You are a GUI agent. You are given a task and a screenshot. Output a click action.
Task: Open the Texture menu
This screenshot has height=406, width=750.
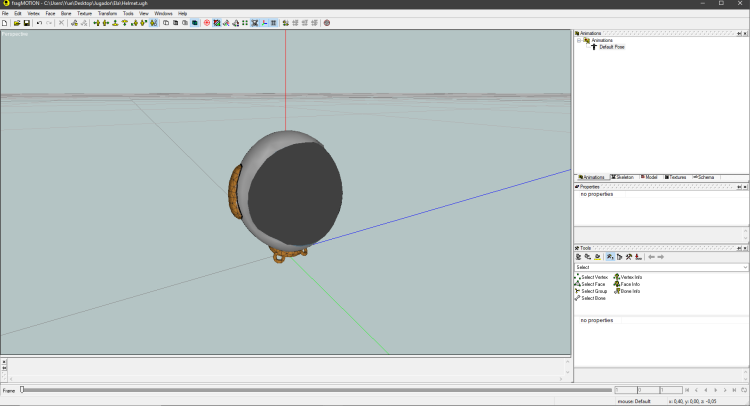tap(84, 13)
